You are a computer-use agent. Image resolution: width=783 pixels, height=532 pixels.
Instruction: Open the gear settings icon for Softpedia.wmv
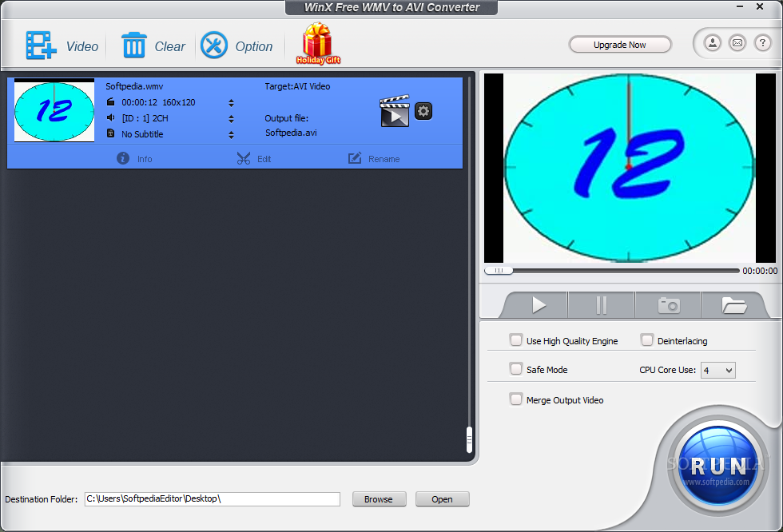(x=423, y=111)
